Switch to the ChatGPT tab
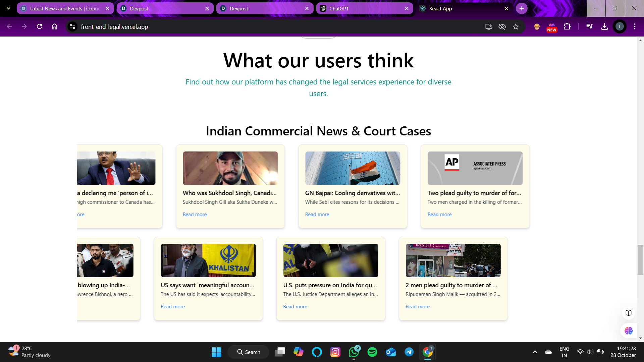This screenshot has width=644, height=362. point(364,8)
